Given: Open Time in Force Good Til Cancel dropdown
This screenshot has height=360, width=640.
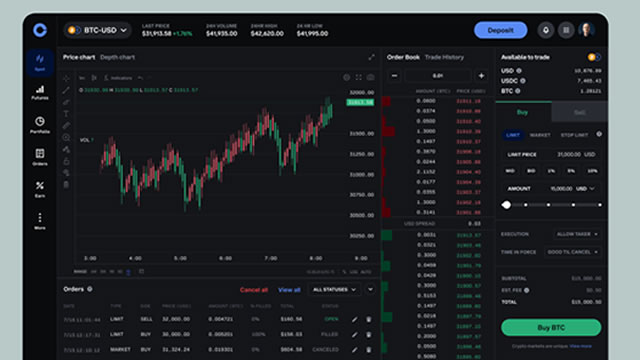Looking at the screenshot, I should [573, 252].
